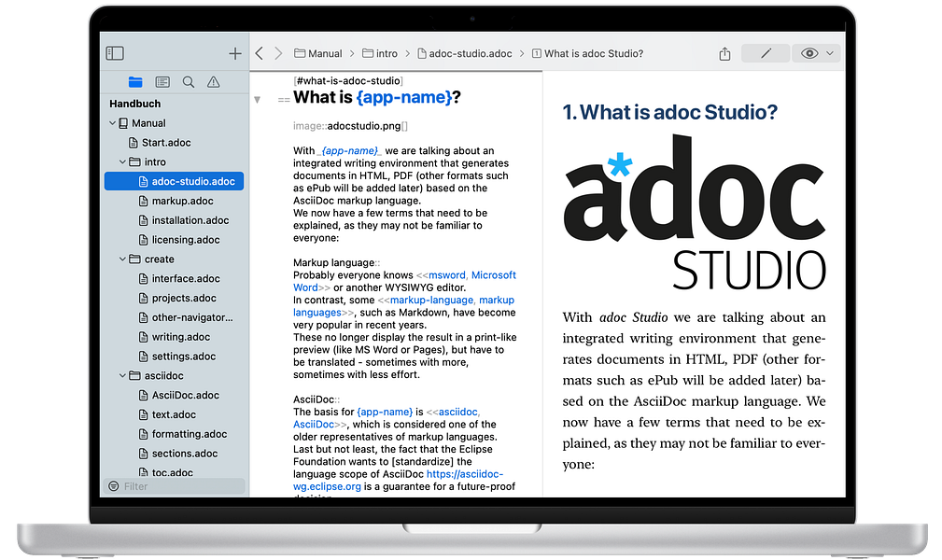
Task: Click the Filter field in sidebar
Action: (175, 486)
